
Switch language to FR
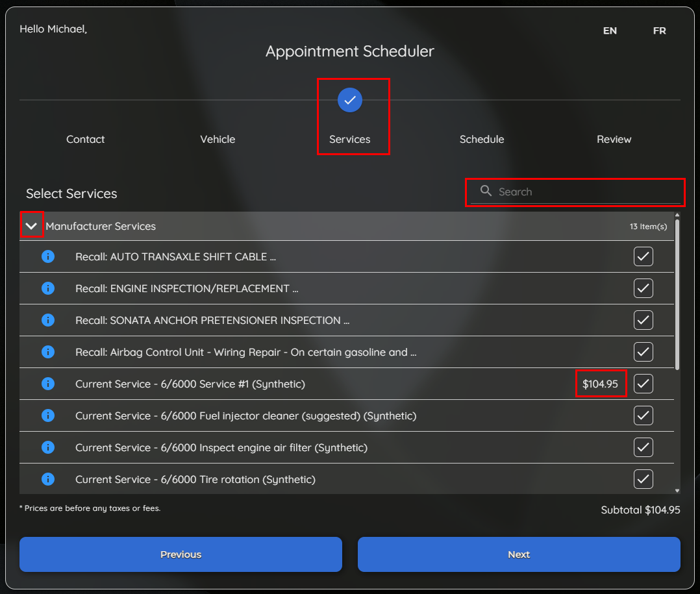(659, 31)
